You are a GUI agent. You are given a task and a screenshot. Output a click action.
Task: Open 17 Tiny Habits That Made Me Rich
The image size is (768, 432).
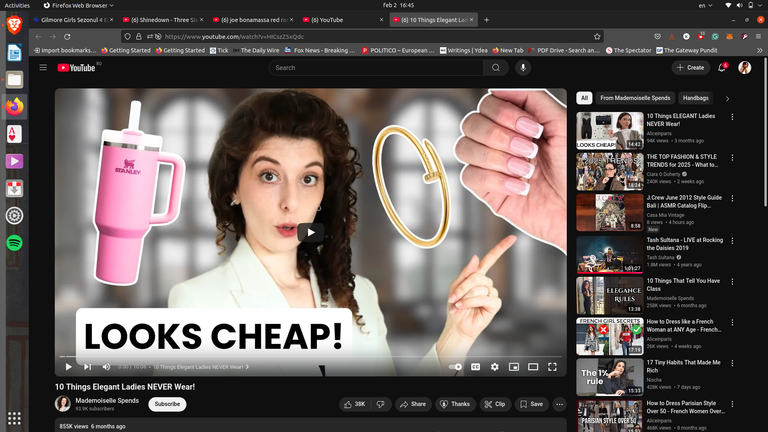coord(683,366)
